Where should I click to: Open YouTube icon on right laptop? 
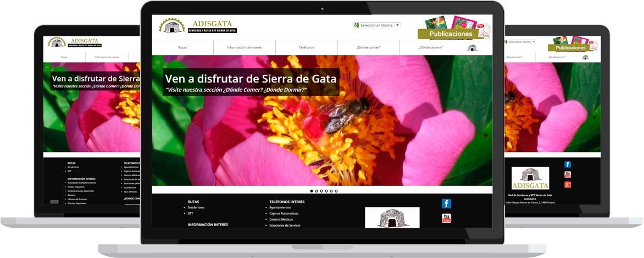(568, 174)
